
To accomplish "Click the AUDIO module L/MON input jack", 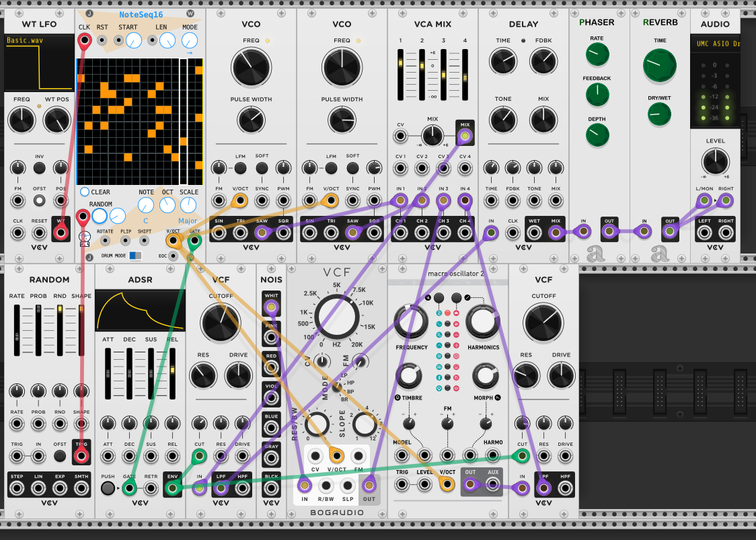I will (704, 200).
